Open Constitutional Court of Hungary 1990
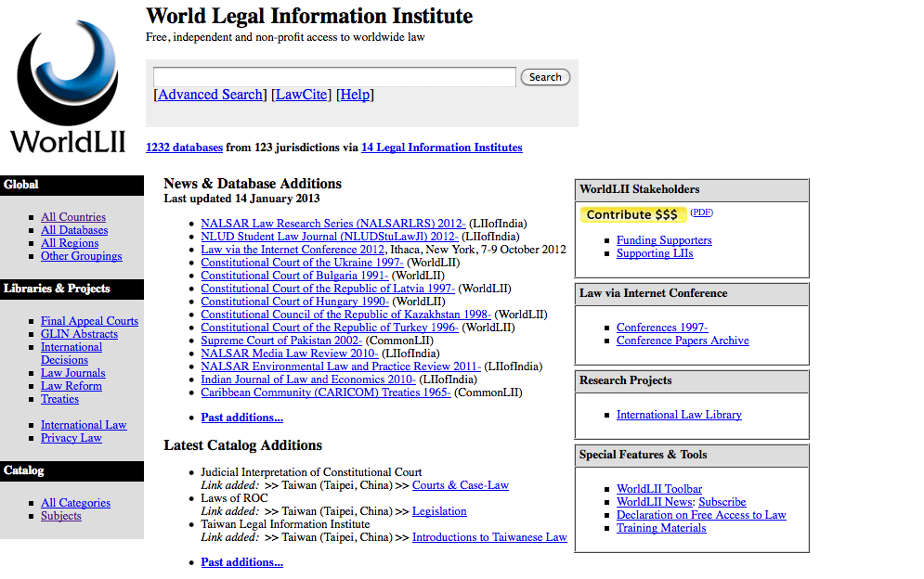The width and height of the screenshot is (924, 579). 294,301
